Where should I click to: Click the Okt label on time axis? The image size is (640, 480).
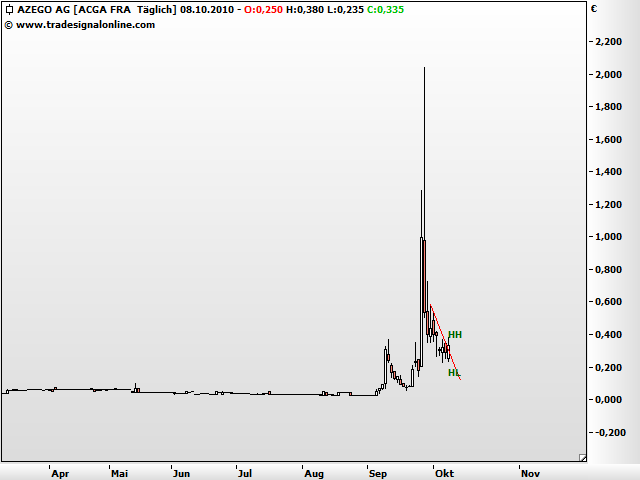pyautogui.click(x=444, y=473)
